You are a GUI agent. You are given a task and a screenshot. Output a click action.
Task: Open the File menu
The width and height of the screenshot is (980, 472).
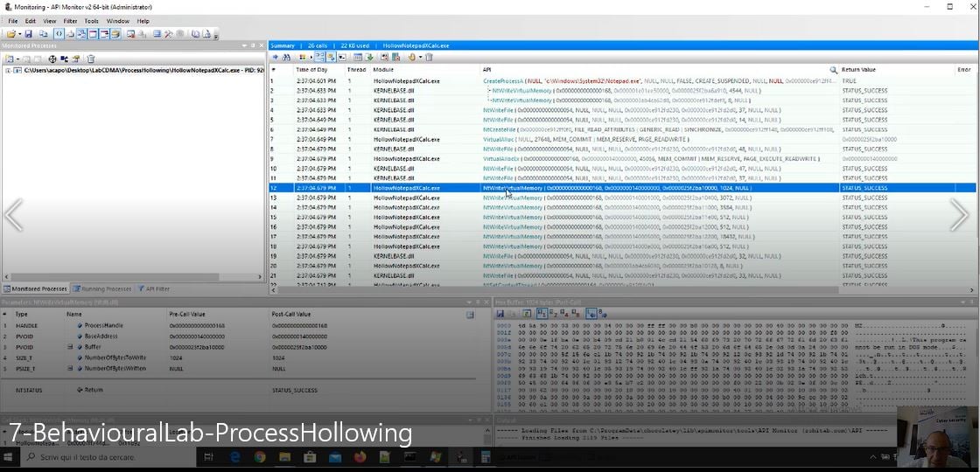(x=12, y=21)
